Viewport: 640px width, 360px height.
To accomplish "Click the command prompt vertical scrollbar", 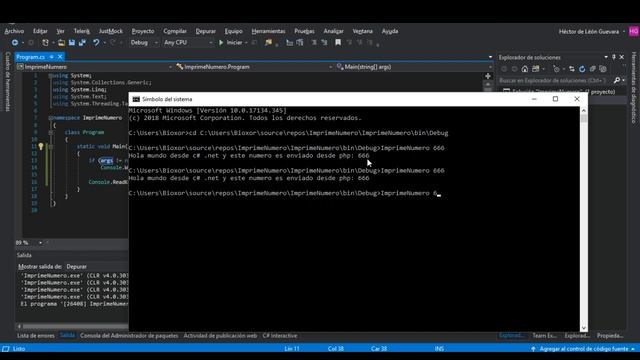I will coord(584,219).
